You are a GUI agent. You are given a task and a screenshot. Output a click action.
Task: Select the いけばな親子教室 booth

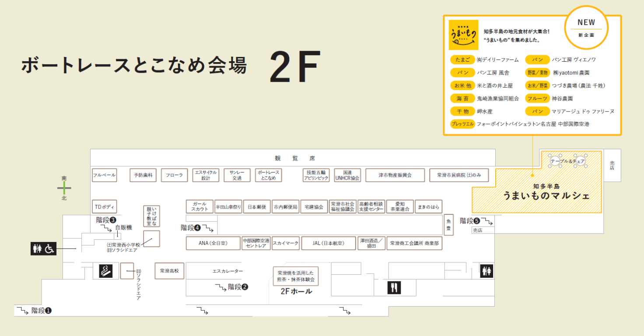coord(151,216)
